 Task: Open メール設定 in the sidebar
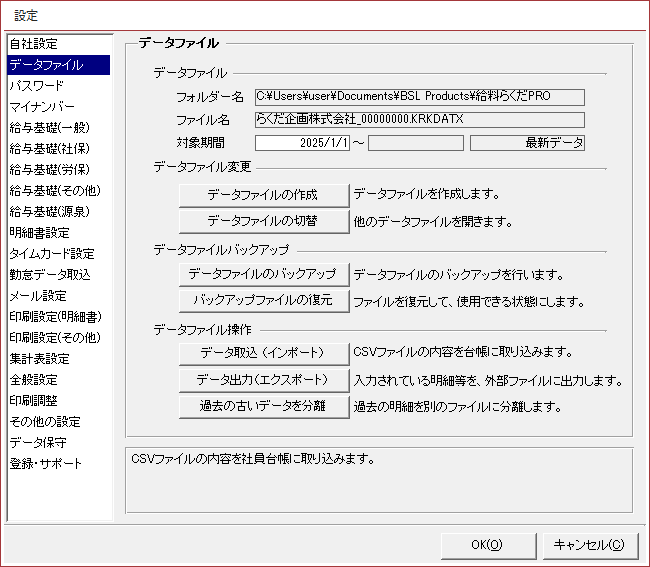tap(38, 296)
